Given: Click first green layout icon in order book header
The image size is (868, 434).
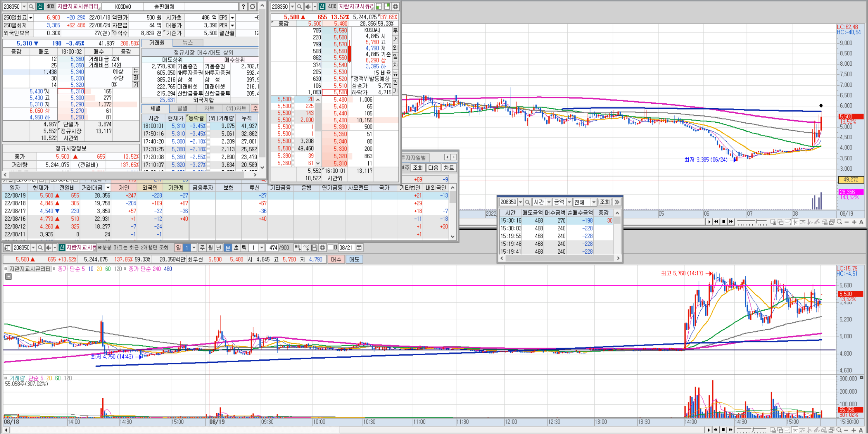Looking at the screenshot, I should [379, 7].
